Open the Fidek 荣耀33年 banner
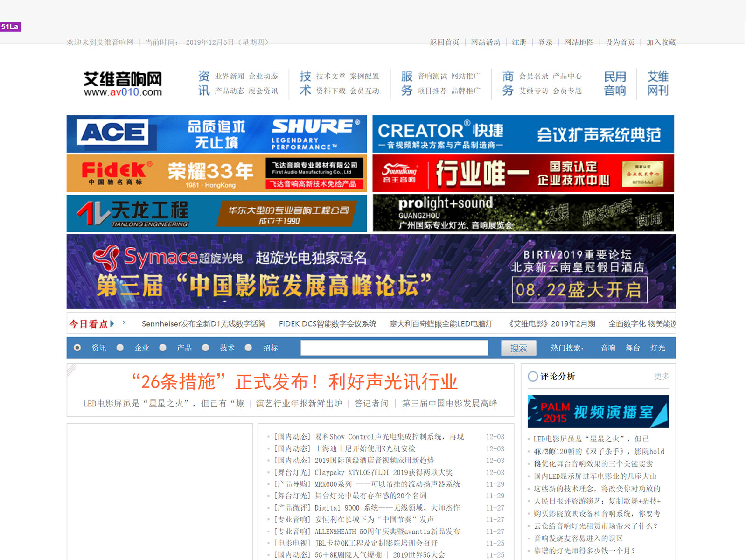The width and height of the screenshot is (746, 560). 216,173
